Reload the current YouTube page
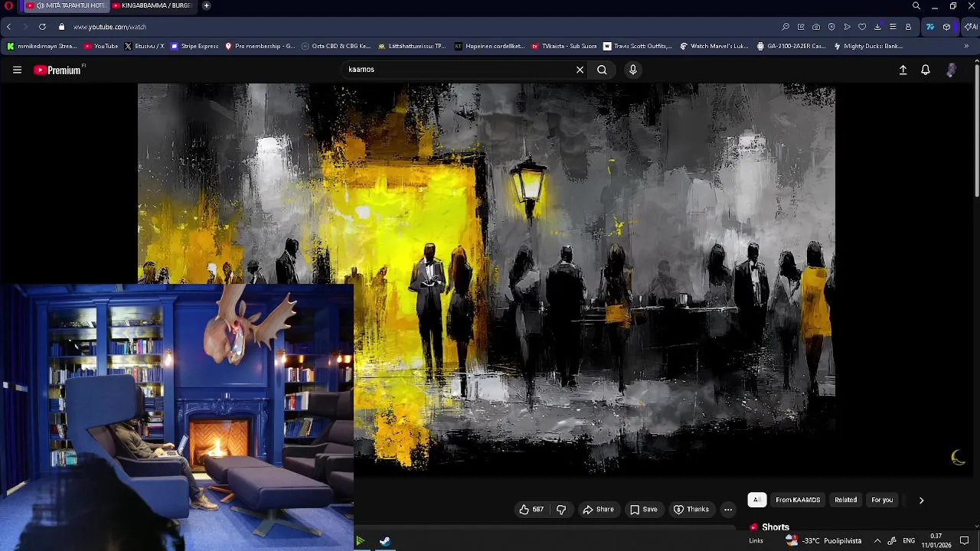980x551 pixels. (x=42, y=27)
